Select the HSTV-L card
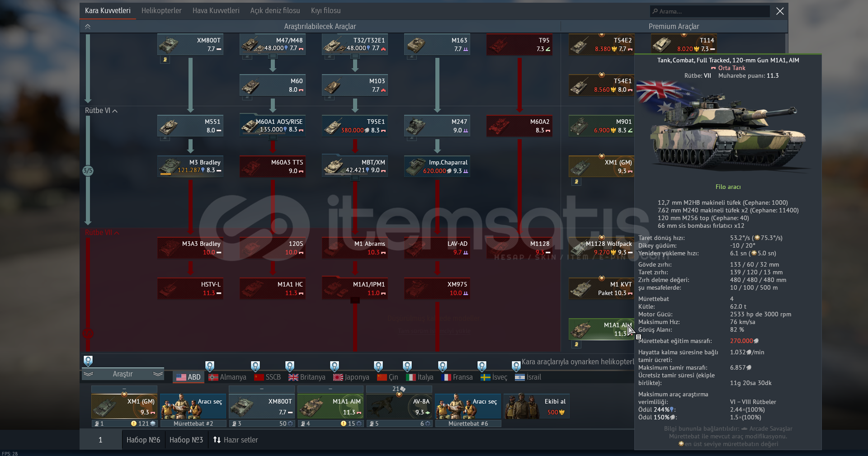Viewport: 868px width, 456px height. pos(190,288)
